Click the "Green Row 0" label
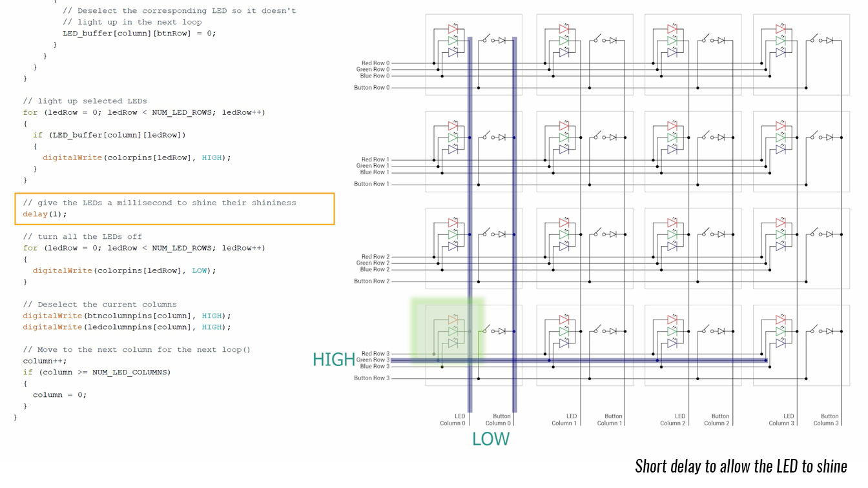The height and width of the screenshot is (488, 868). pos(373,70)
